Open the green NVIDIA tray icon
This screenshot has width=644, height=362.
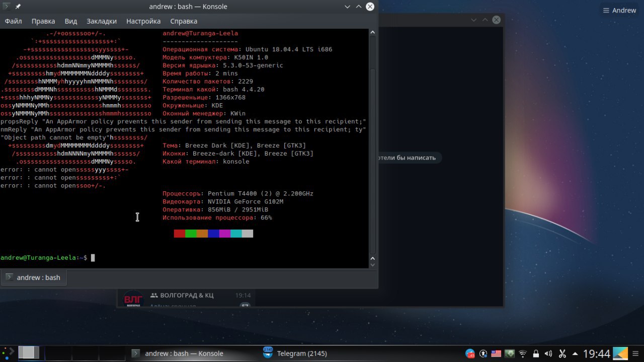(510, 353)
